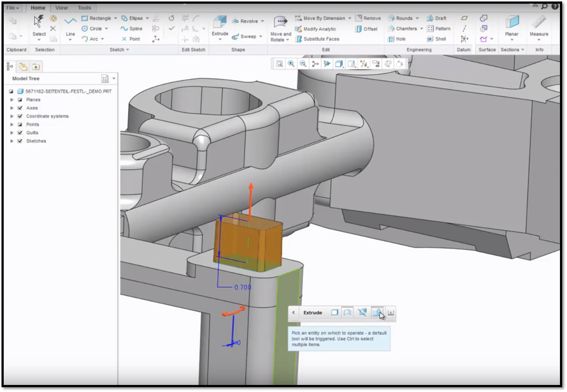Choose the Rectangle sketch tool
The image size is (567, 392).
click(x=96, y=18)
